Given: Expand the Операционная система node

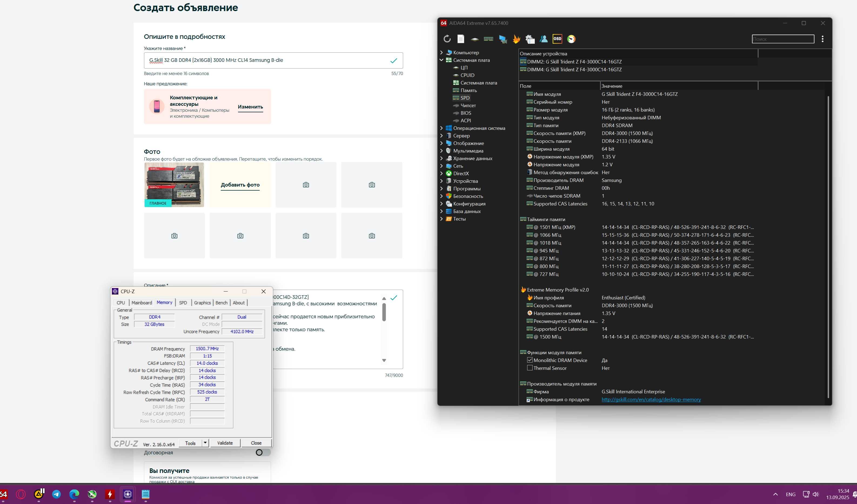Looking at the screenshot, I should (x=441, y=128).
